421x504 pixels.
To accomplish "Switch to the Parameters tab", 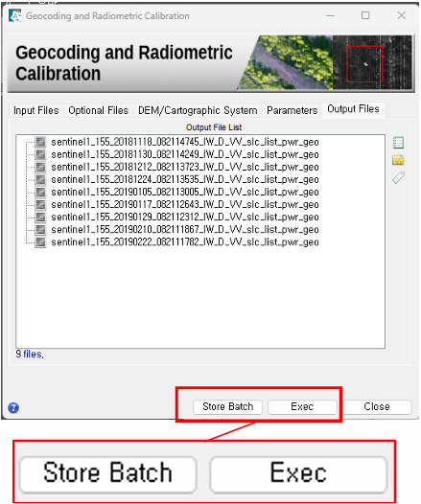I will click(292, 110).
